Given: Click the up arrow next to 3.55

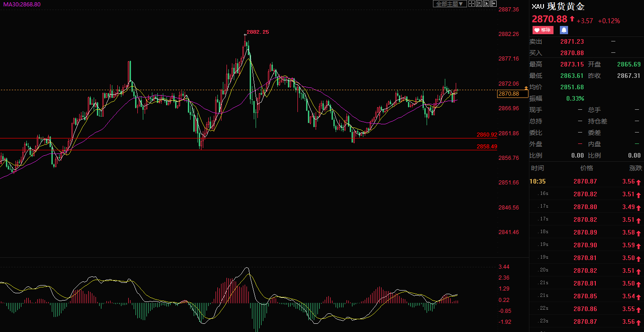Looking at the screenshot, I should (x=639, y=310).
